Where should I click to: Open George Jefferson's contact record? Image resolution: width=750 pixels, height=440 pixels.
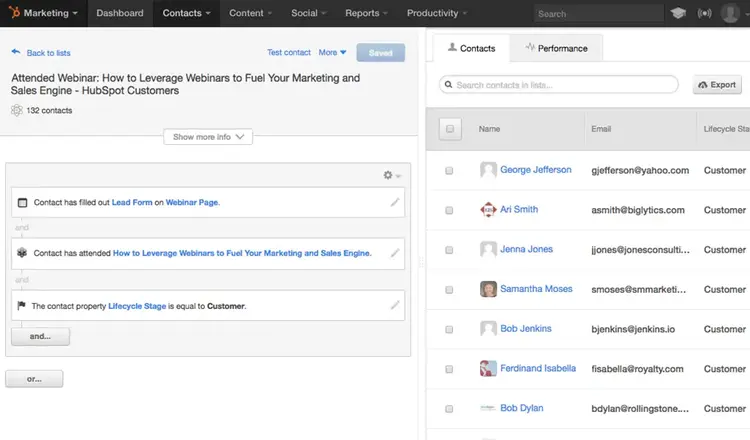click(536, 170)
